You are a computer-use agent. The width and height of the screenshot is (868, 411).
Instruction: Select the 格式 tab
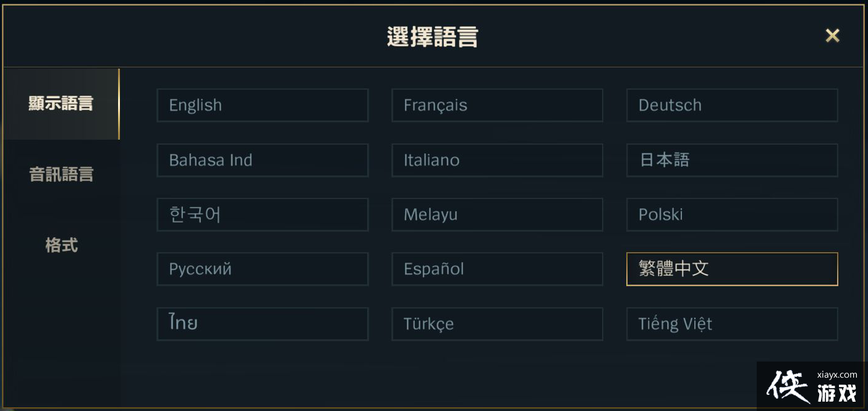[x=61, y=245]
